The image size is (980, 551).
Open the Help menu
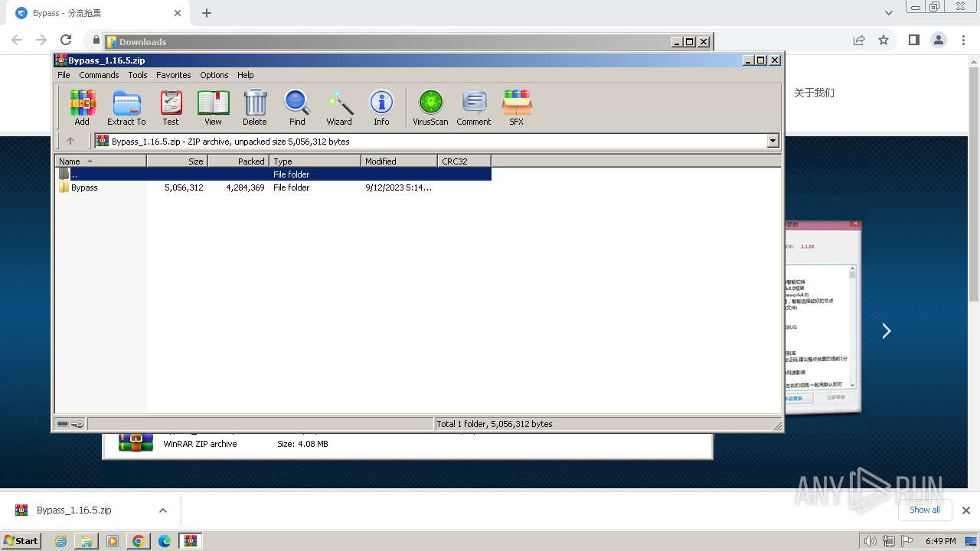[x=245, y=75]
